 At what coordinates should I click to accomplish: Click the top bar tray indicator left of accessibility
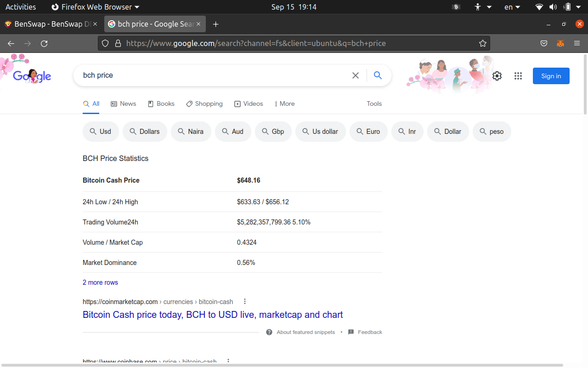coord(456,7)
